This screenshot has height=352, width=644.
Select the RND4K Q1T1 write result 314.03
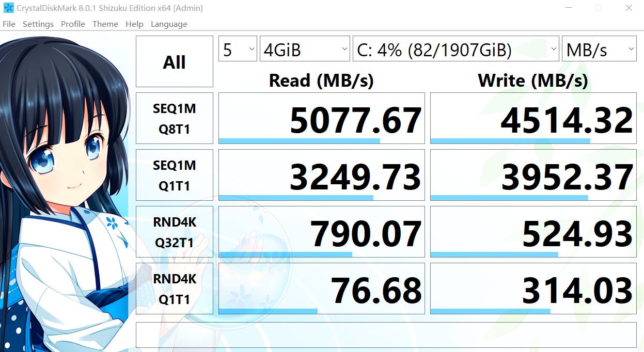point(532,288)
